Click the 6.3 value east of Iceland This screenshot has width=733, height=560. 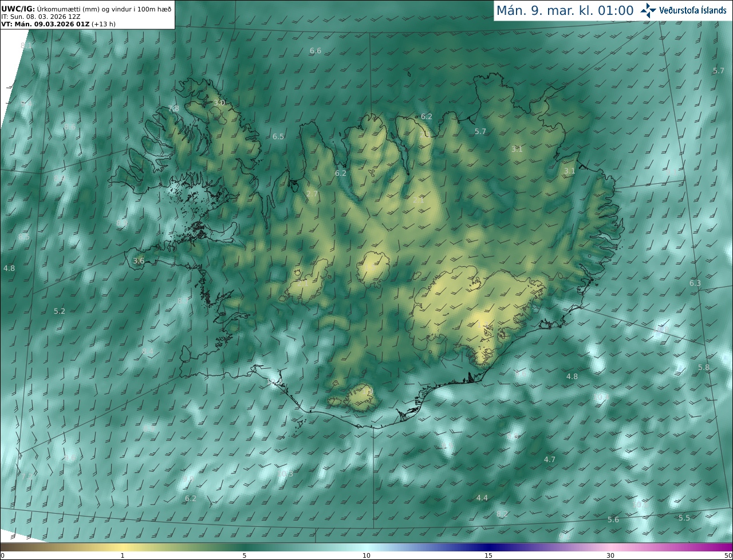[x=695, y=283]
